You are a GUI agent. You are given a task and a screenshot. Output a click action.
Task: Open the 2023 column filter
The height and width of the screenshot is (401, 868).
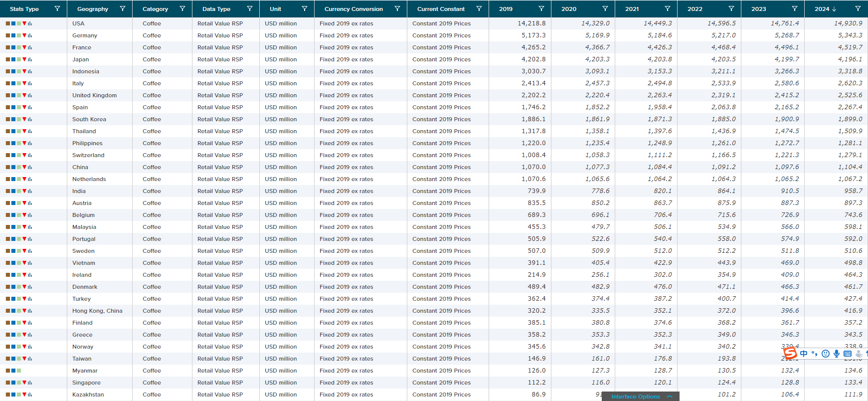pos(795,9)
